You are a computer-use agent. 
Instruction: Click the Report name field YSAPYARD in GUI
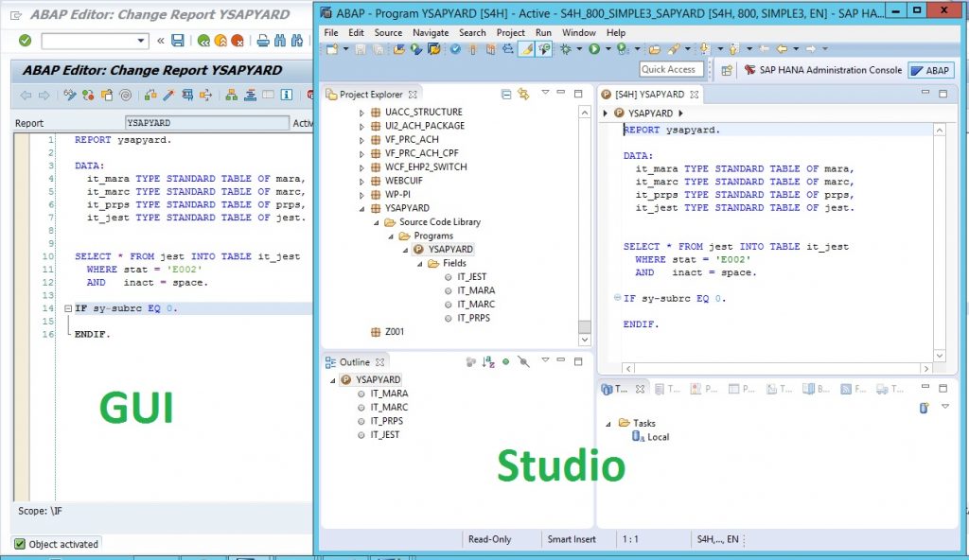207,123
